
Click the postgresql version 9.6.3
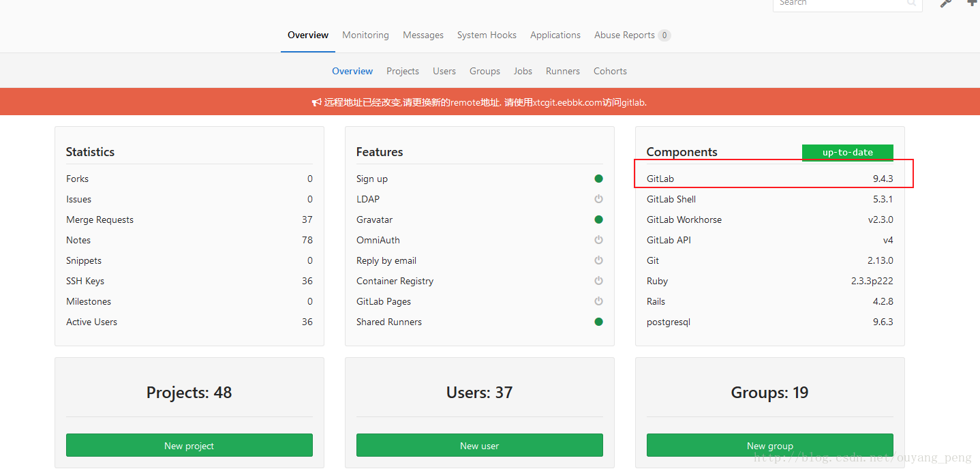[x=883, y=322]
